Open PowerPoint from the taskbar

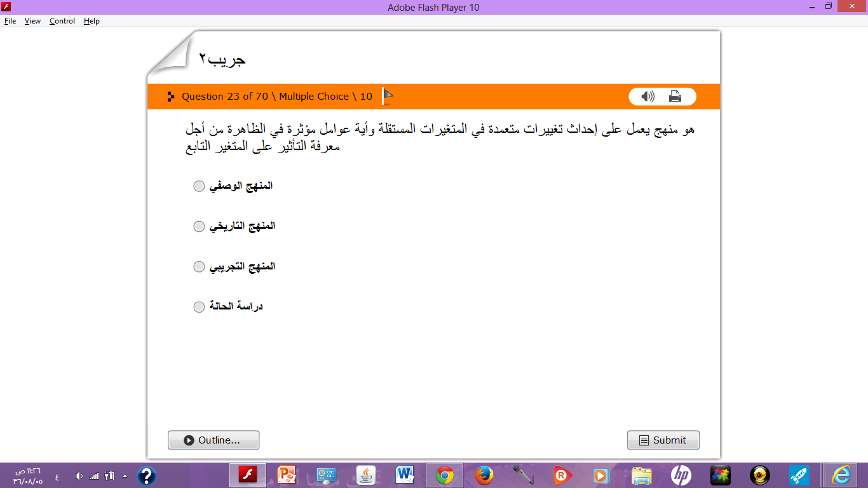[x=287, y=475]
